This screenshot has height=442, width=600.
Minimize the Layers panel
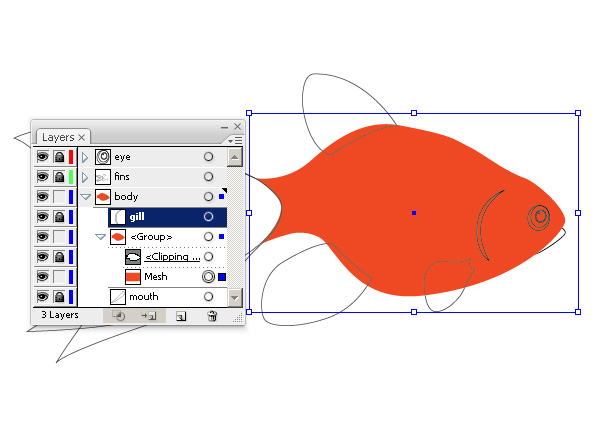coord(225,127)
